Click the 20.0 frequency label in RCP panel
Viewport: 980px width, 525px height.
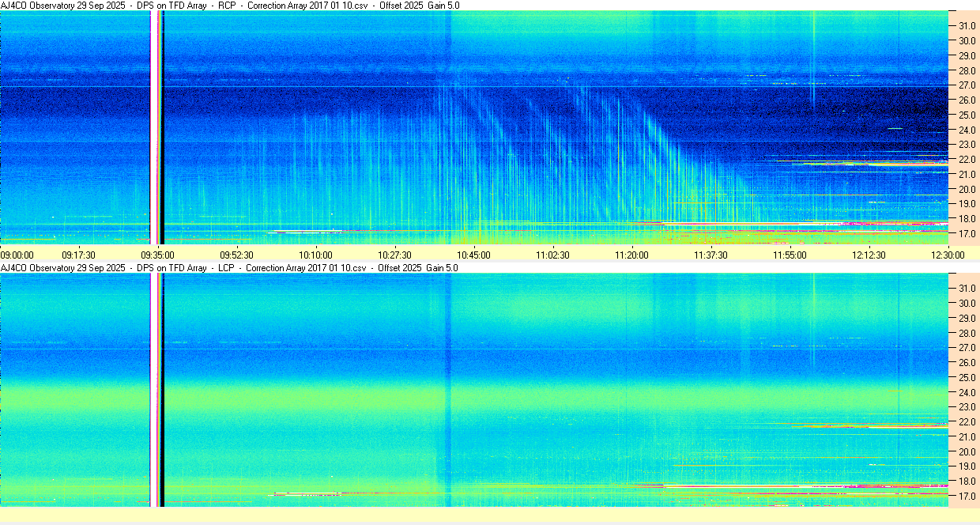click(x=967, y=190)
